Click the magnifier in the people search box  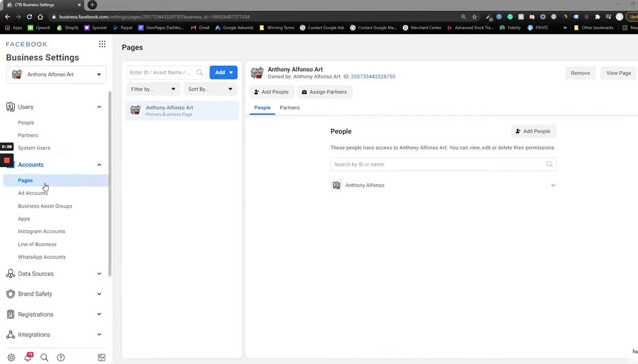coord(549,165)
